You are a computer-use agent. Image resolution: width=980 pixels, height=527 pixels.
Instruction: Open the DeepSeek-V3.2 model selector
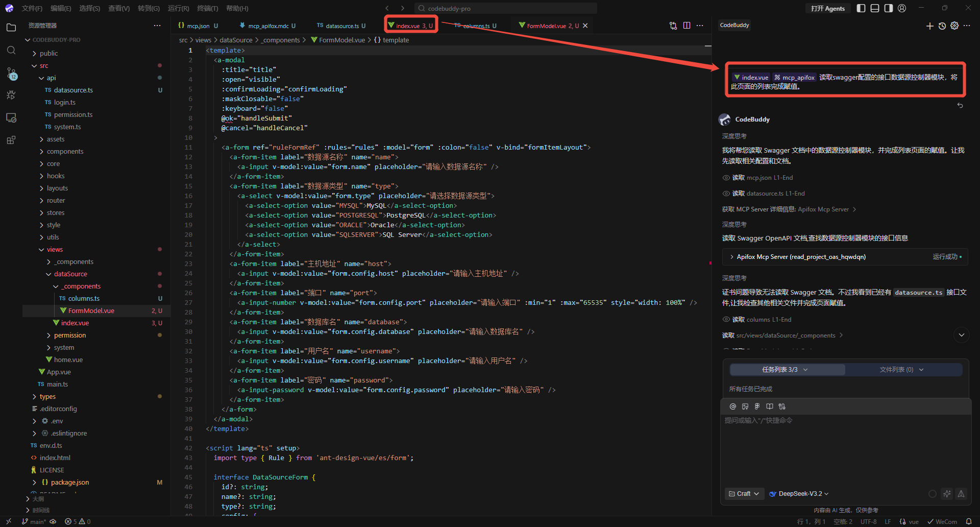coord(799,494)
